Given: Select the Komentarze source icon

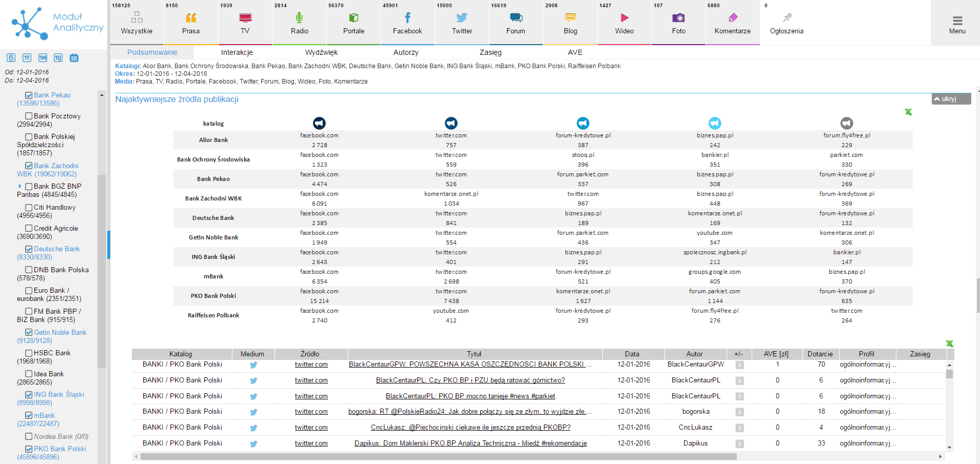Looking at the screenshot, I should click(733, 18).
